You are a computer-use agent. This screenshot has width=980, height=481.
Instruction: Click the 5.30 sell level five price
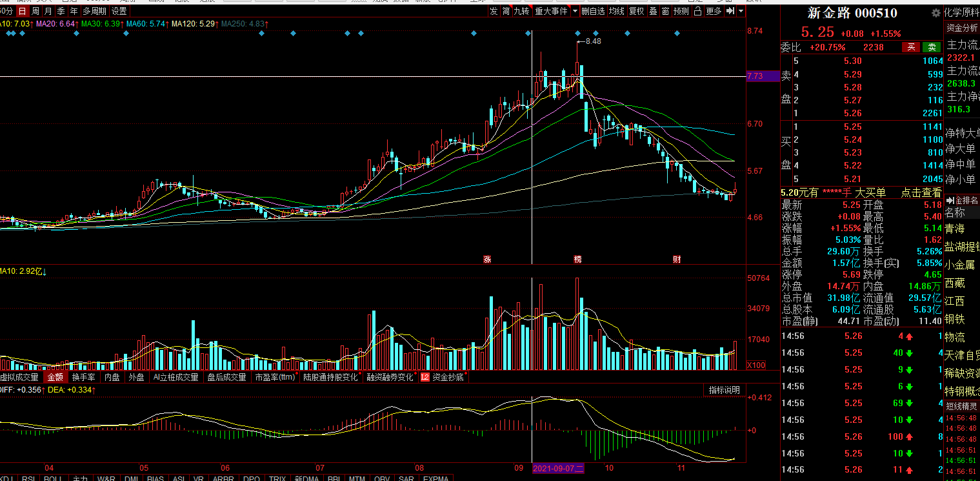pos(852,61)
